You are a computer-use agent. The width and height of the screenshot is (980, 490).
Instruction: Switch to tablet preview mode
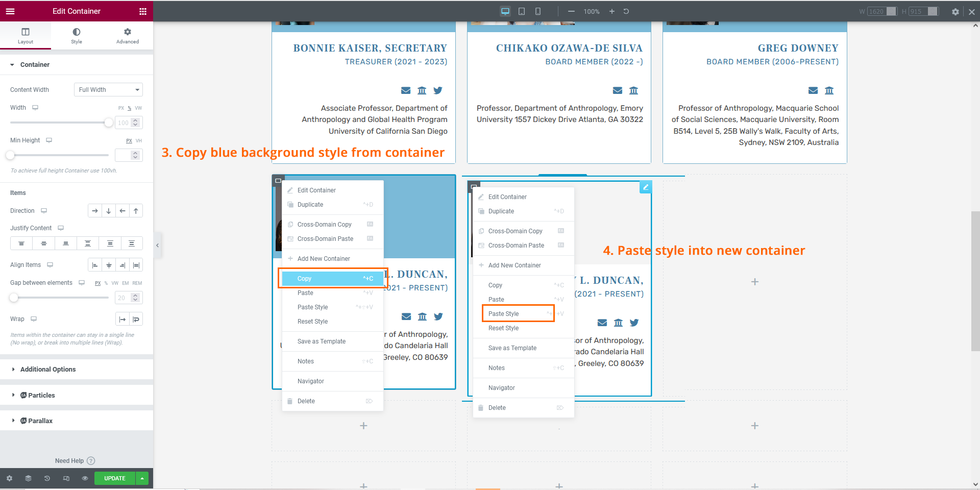click(522, 11)
